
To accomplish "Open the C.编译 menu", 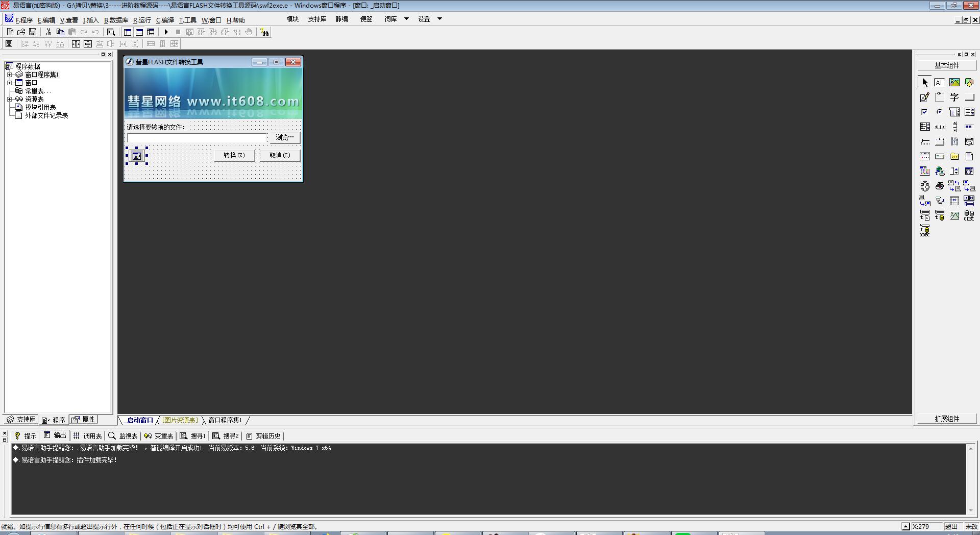I will pos(165,20).
